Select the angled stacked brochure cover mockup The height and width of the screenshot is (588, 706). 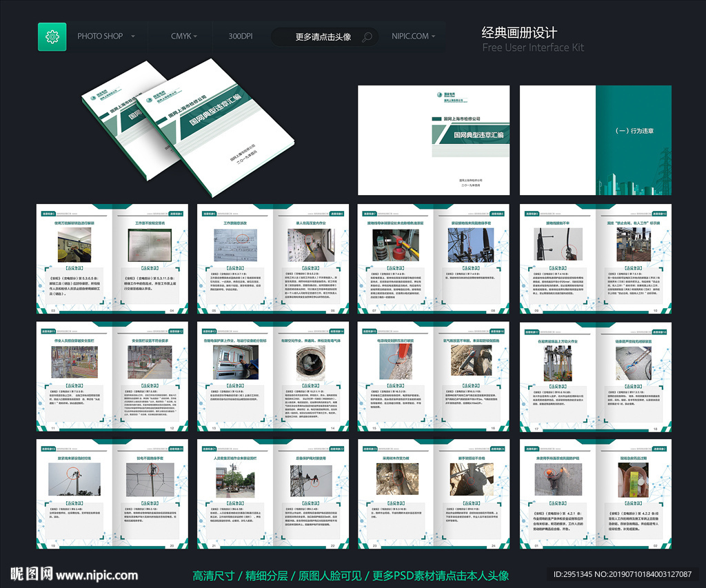coord(188,128)
